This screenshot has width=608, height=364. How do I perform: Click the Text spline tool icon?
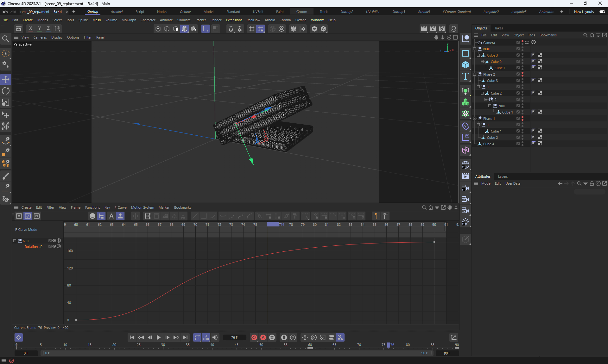point(465,76)
